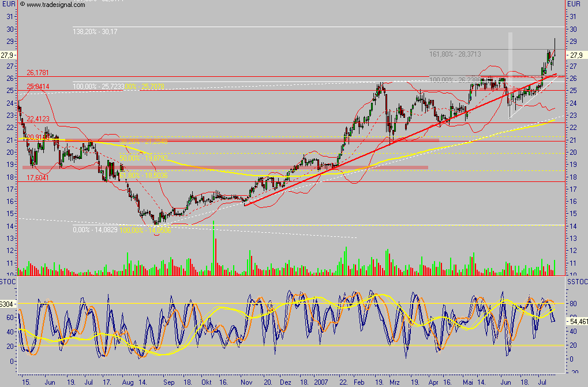This screenshot has width=588, height=387.
Task: Click the EUR currency label at top left
Action: point(9,4)
